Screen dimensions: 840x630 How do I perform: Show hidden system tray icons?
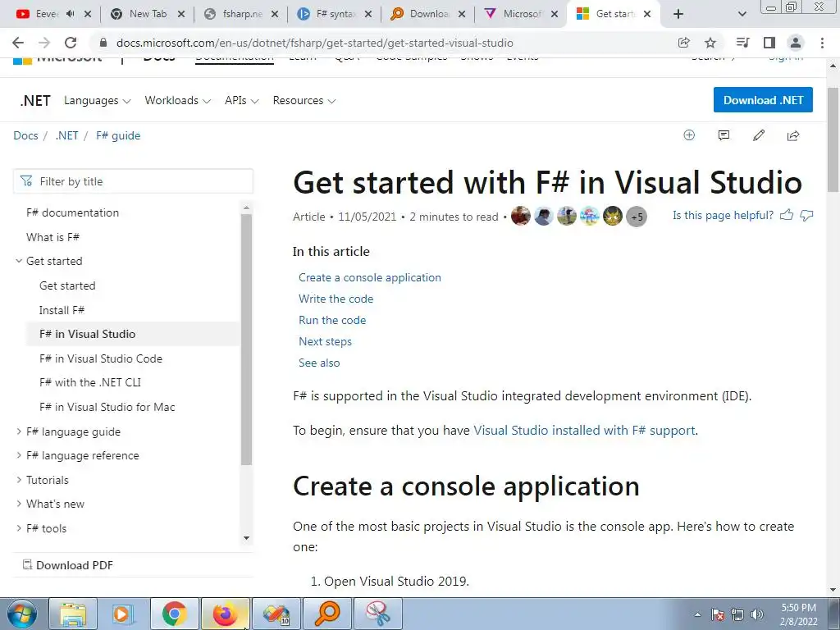(697, 614)
